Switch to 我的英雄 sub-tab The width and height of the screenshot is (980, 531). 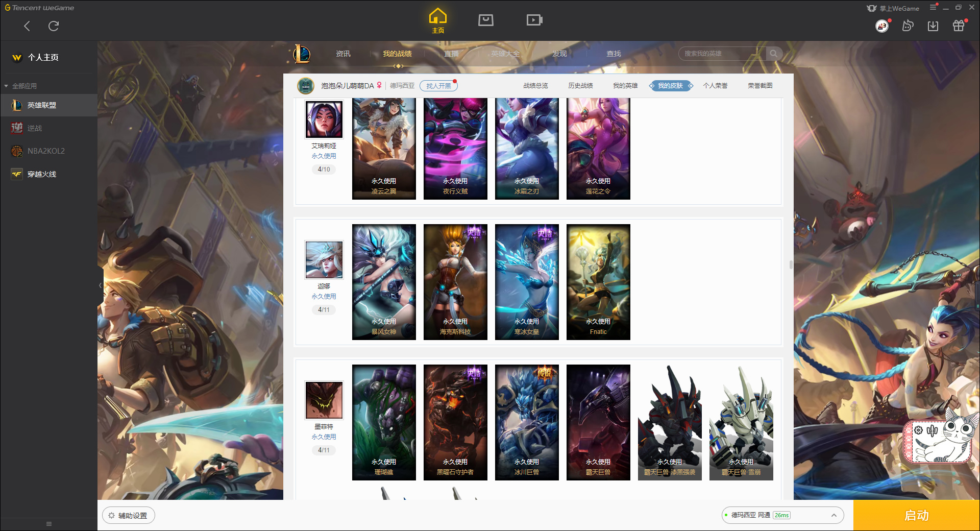coord(625,86)
